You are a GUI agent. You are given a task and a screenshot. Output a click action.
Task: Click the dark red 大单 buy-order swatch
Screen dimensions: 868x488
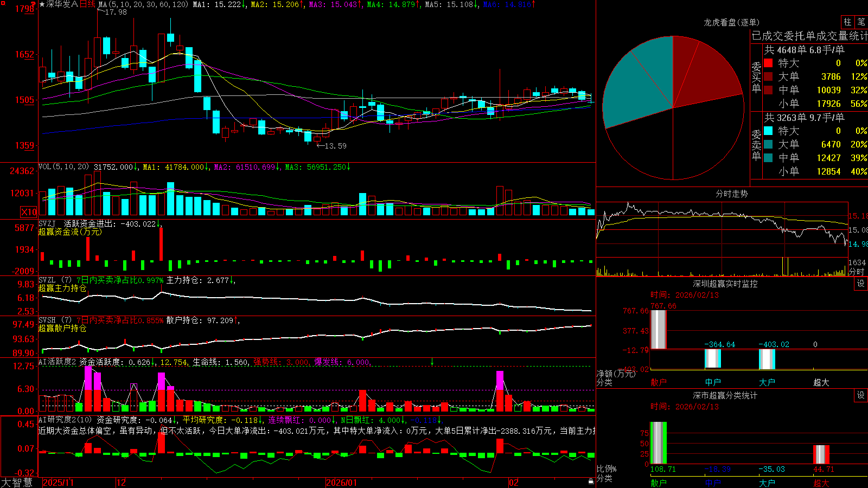(x=768, y=76)
